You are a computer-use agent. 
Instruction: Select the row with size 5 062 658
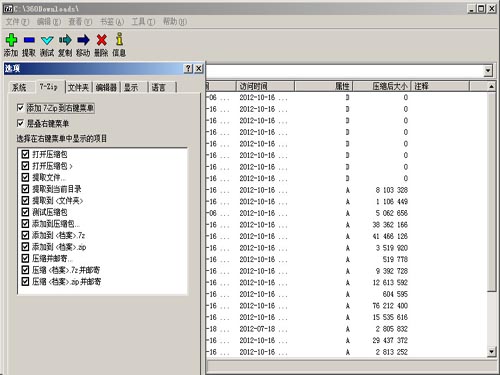pos(346,213)
